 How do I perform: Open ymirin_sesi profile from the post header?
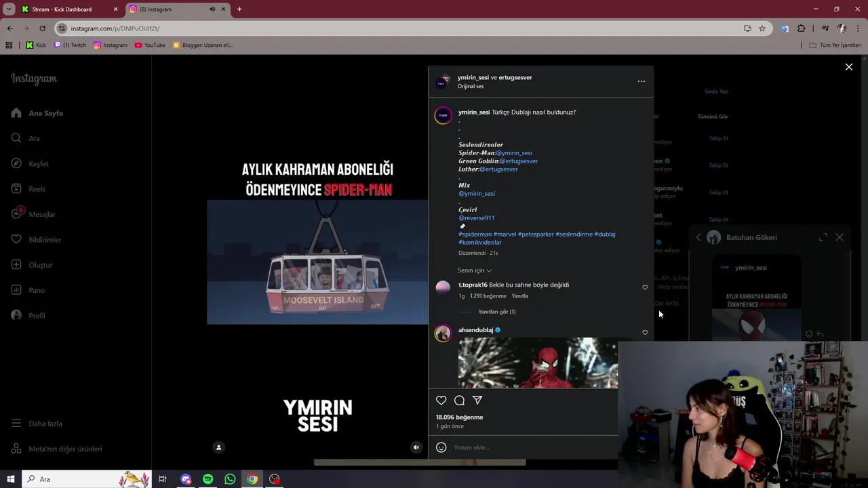pos(473,77)
